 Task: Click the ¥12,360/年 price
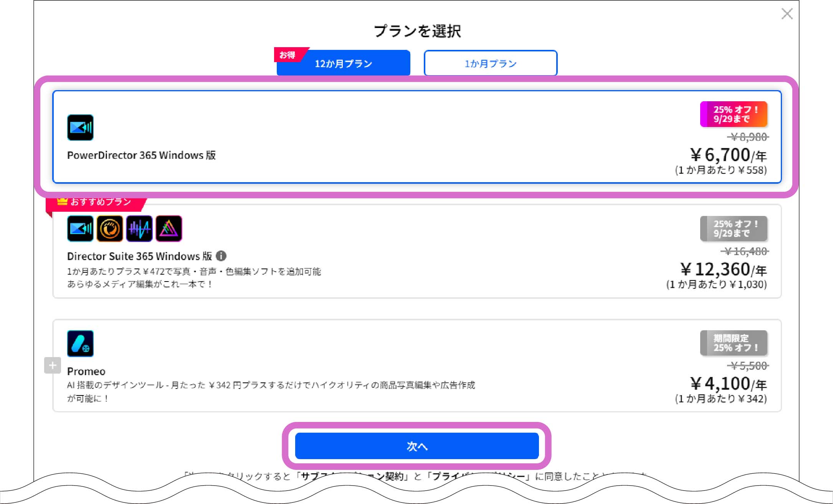724,269
